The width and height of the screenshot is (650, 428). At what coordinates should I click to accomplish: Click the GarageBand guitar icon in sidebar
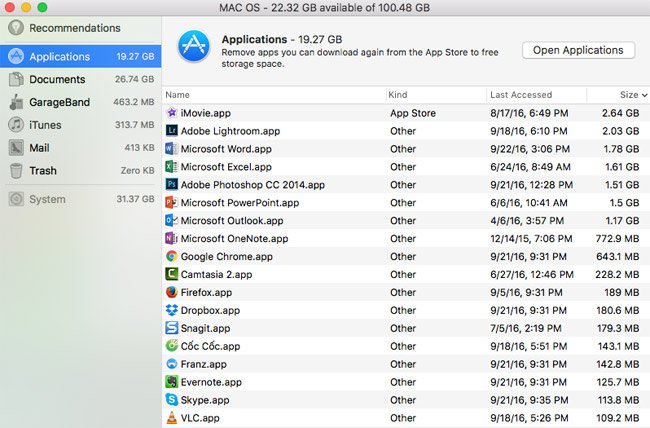[x=16, y=102]
